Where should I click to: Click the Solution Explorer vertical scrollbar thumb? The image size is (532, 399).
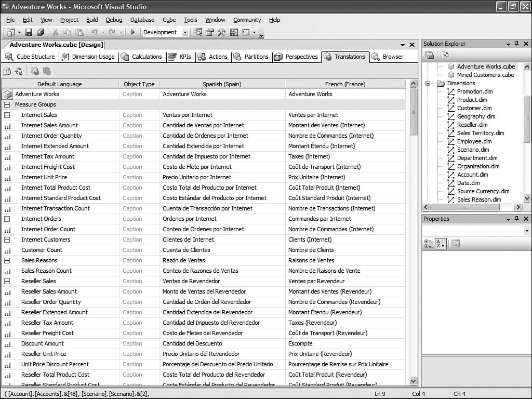[x=527, y=119]
